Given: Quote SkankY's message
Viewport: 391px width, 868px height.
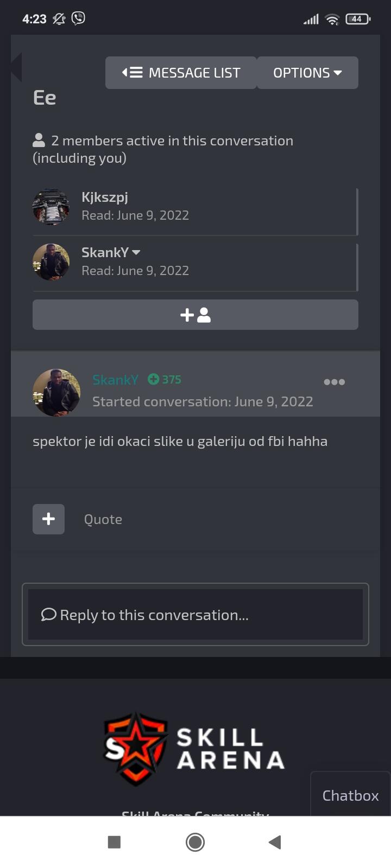Looking at the screenshot, I should (103, 519).
